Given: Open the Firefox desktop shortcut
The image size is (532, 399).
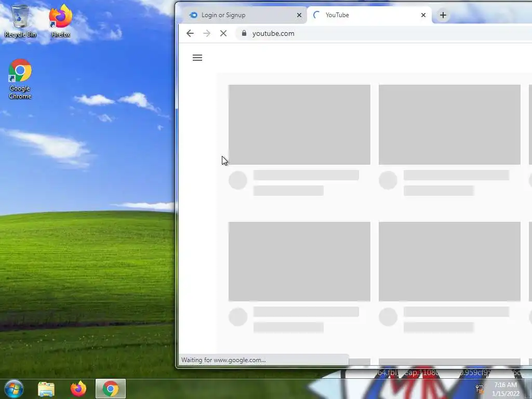Looking at the screenshot, I should [60, 20].
